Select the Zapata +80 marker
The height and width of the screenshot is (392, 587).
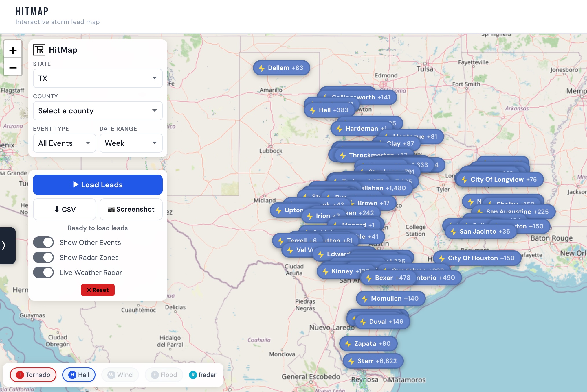click(368, 344)
